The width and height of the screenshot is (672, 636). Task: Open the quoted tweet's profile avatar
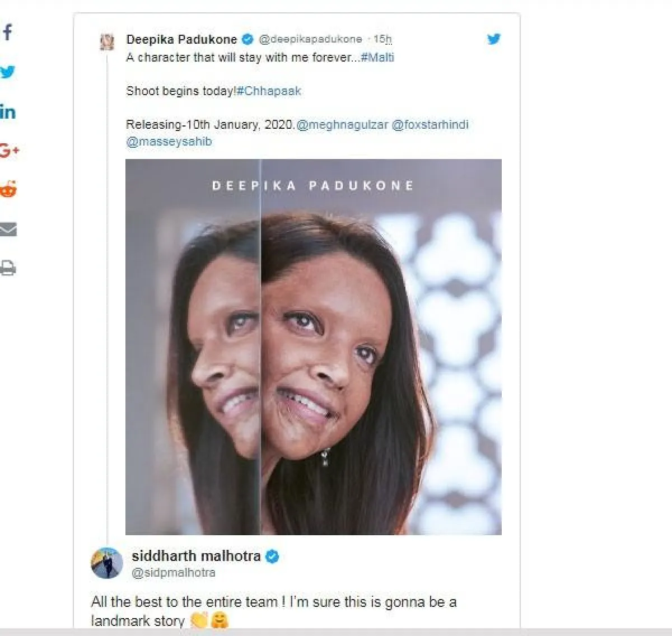click(107, 42)
